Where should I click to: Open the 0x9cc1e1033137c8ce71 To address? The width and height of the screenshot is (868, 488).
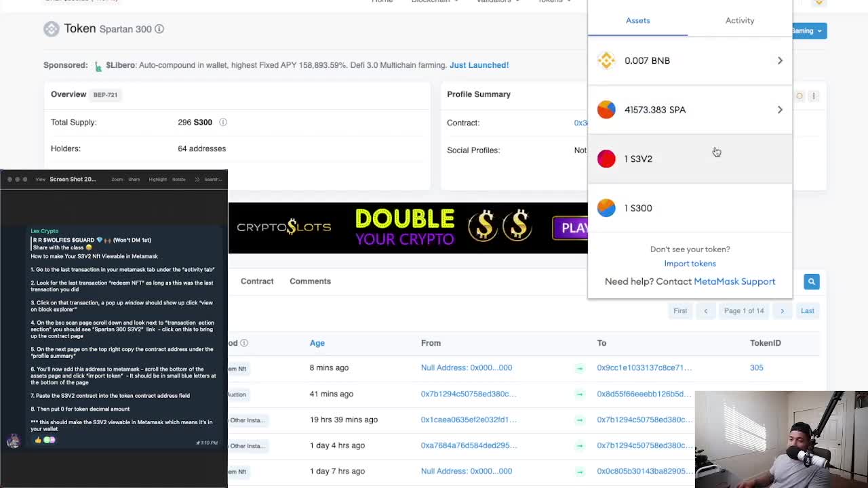pyautogui.click(x=644, y=368)
